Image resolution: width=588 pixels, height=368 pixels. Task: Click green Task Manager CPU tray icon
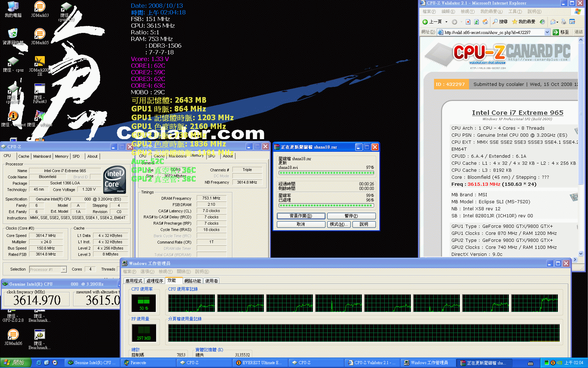547,363
